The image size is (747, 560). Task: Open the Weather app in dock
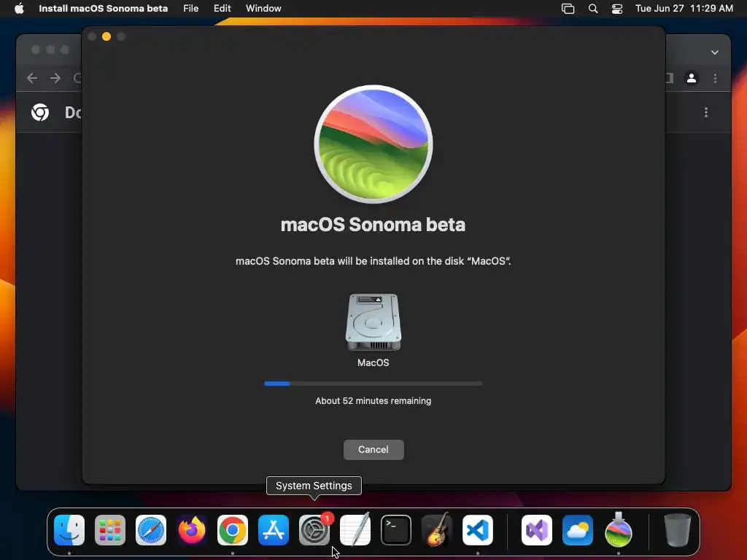pos(578,530)
